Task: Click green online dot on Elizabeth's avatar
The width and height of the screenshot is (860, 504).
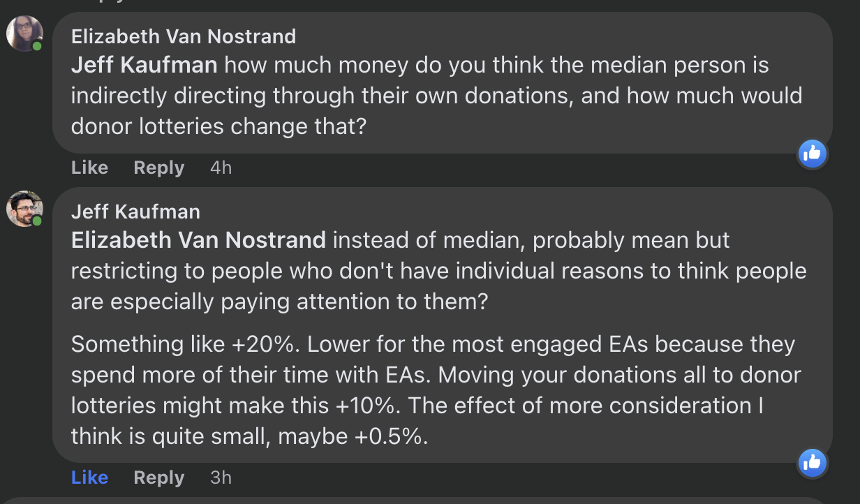Action: [x=37, y=47]
